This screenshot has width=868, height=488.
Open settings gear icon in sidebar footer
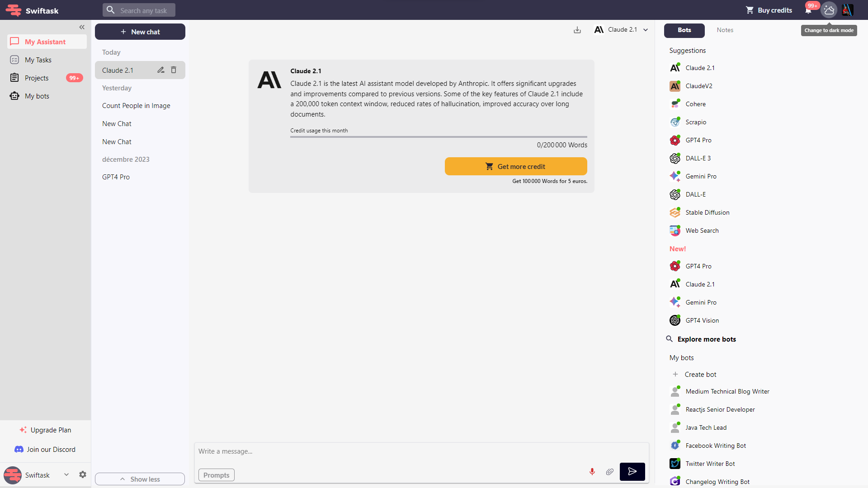(x=82, y=474)
